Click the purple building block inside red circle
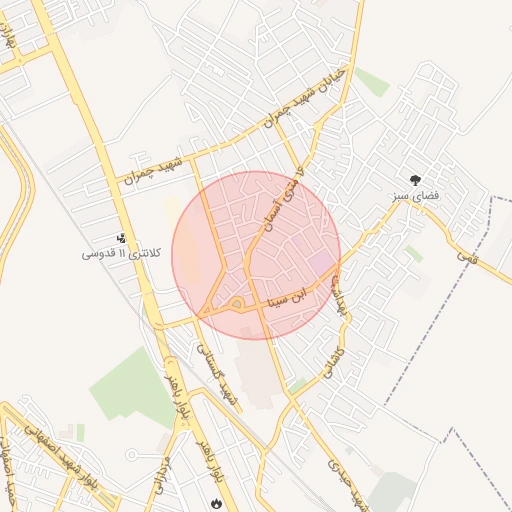Screen dimensions: 512x512 point(320,259)
